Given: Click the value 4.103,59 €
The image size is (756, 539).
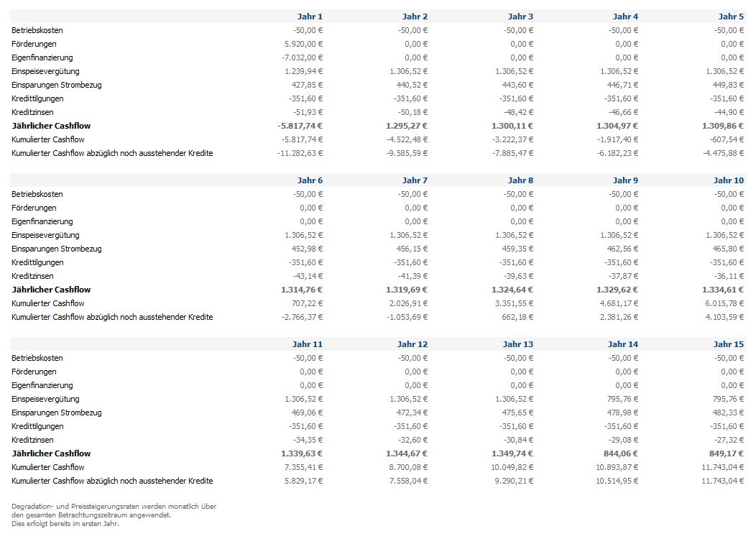Looking at the screenshot, I should [x=724, y=317].
